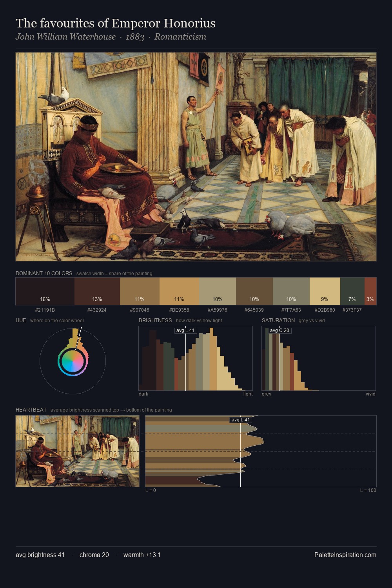Click 'avg brightness 41' in the footer
This screenshot has height=588, width=392.
click(x=40, y=555)
